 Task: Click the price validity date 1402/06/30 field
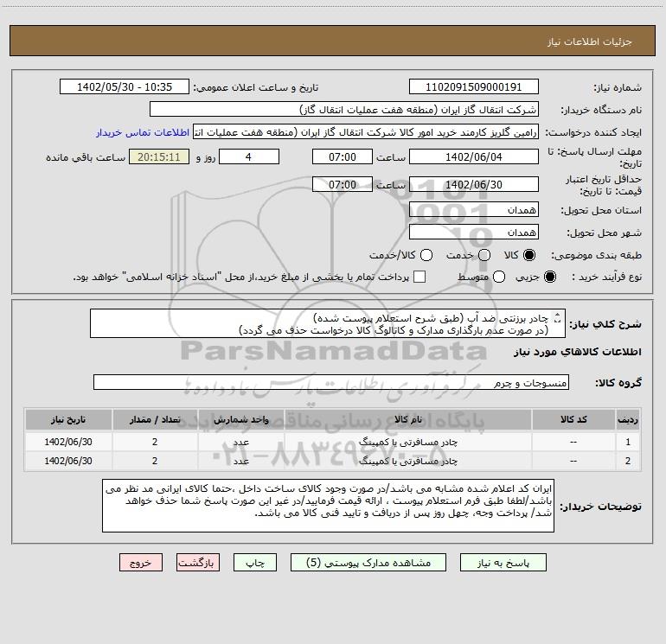pos(474,184)
